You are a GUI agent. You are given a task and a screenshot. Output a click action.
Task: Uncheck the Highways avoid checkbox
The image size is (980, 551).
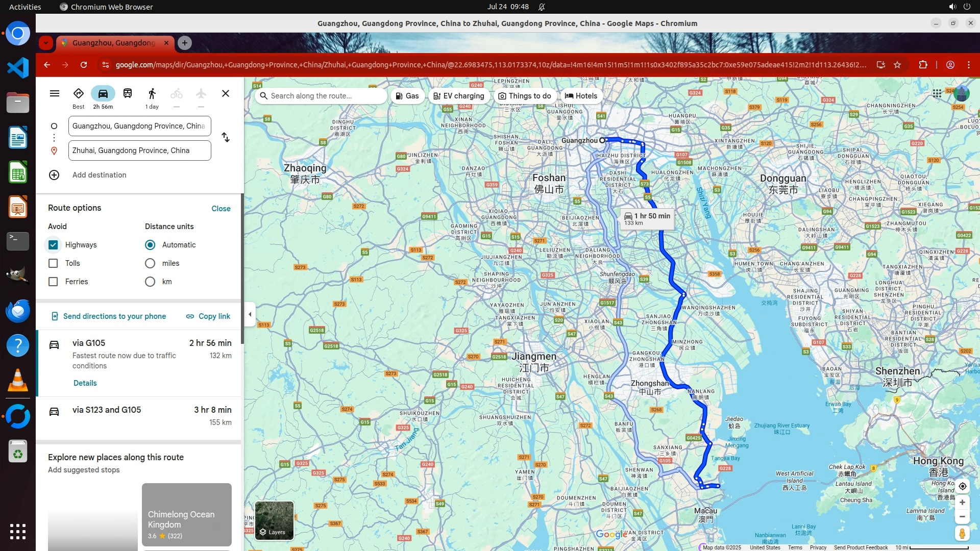point(53,245)
